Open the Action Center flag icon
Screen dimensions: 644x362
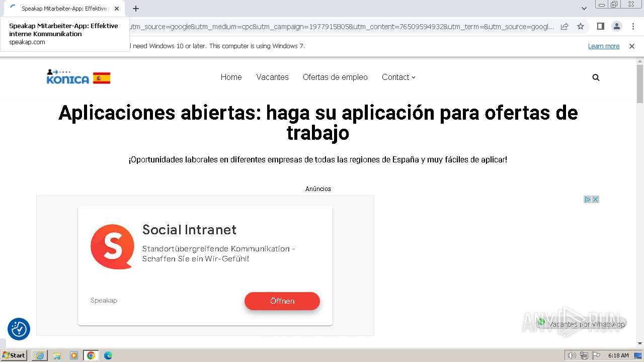596,355
